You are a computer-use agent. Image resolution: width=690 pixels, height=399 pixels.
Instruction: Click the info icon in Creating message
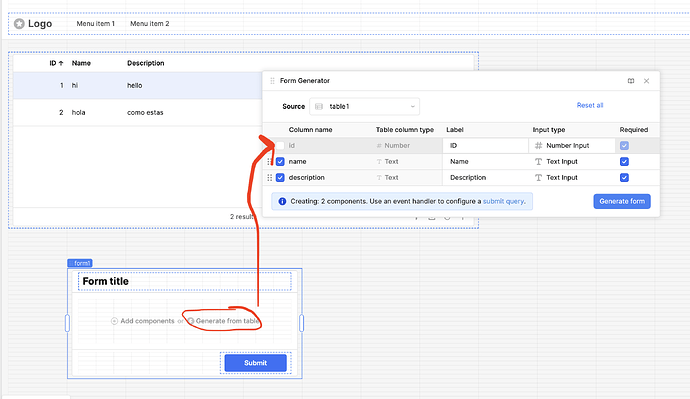click(x=282, y=201)
